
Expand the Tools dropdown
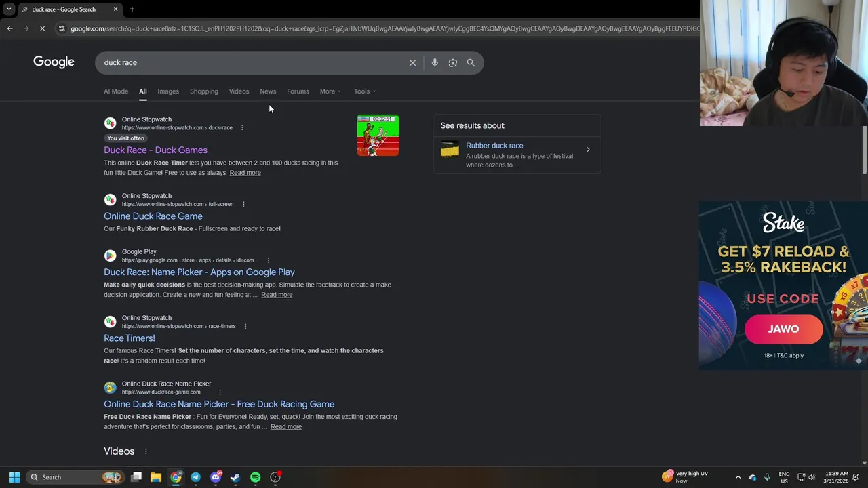(x=364, y=91)
